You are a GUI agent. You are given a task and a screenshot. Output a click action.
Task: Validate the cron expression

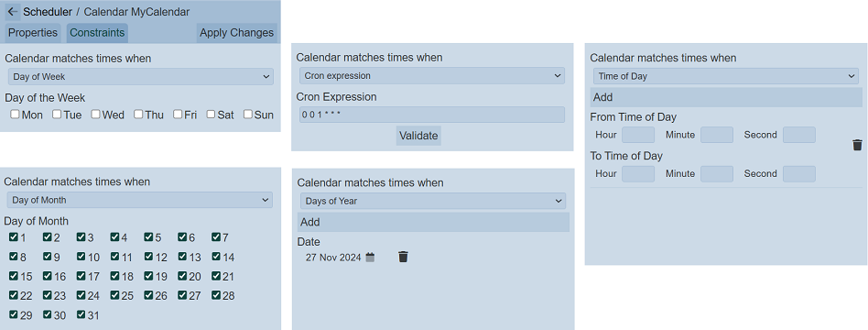pos(418,136)
